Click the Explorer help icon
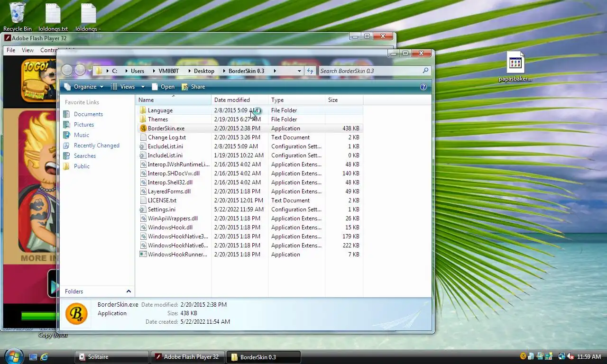 point(423,87)
